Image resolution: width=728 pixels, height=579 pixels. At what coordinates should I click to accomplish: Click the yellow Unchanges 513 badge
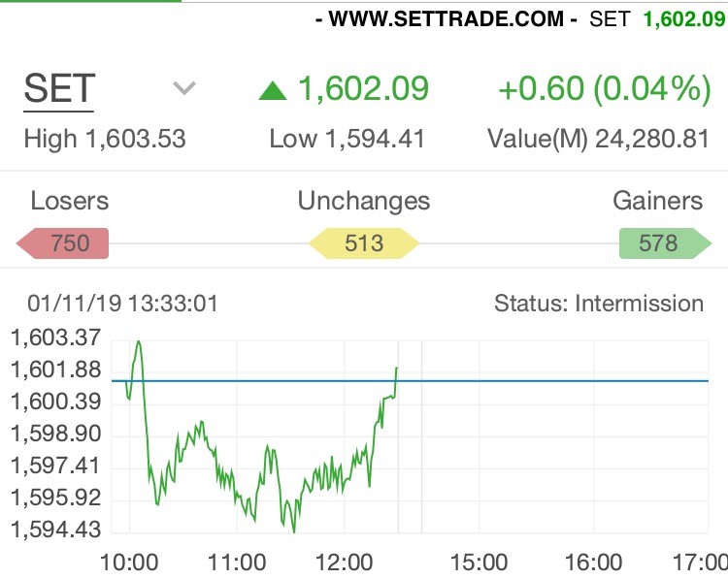[x=364, y=242]
